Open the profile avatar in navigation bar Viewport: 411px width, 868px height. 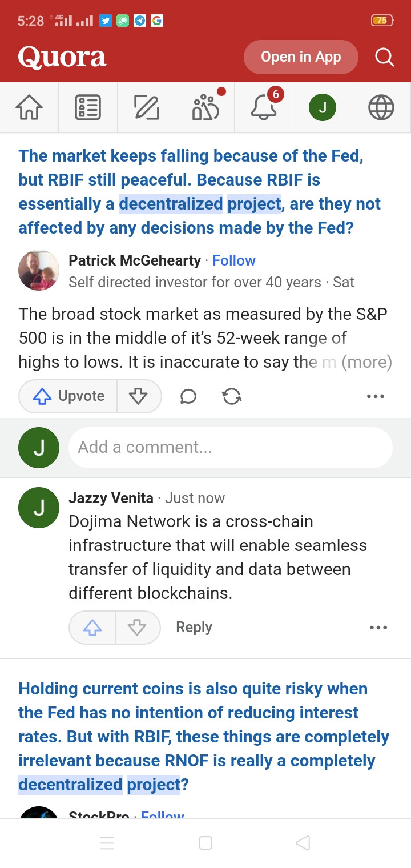pyautogui.click(x=323, y=108)
